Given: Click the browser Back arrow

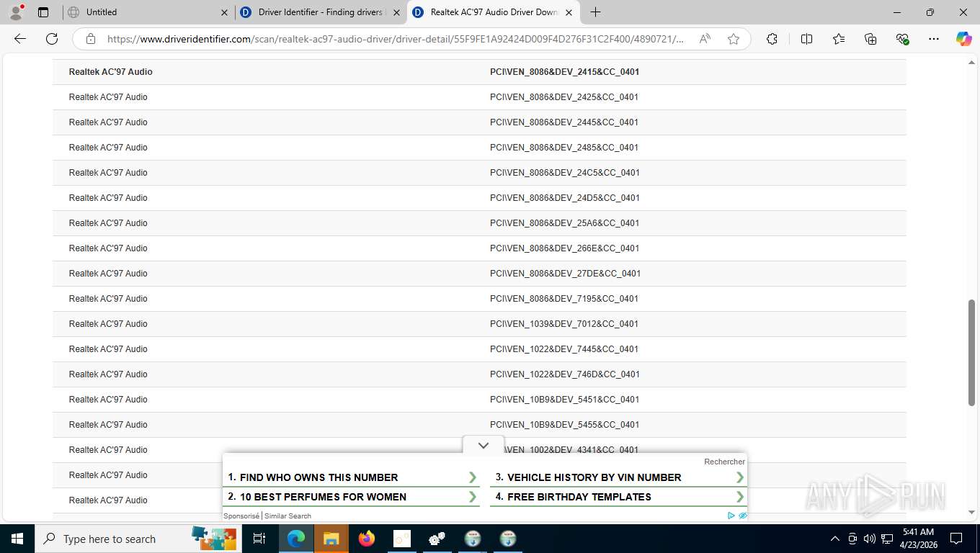Looking at the screenshot, I should (20, 39).
